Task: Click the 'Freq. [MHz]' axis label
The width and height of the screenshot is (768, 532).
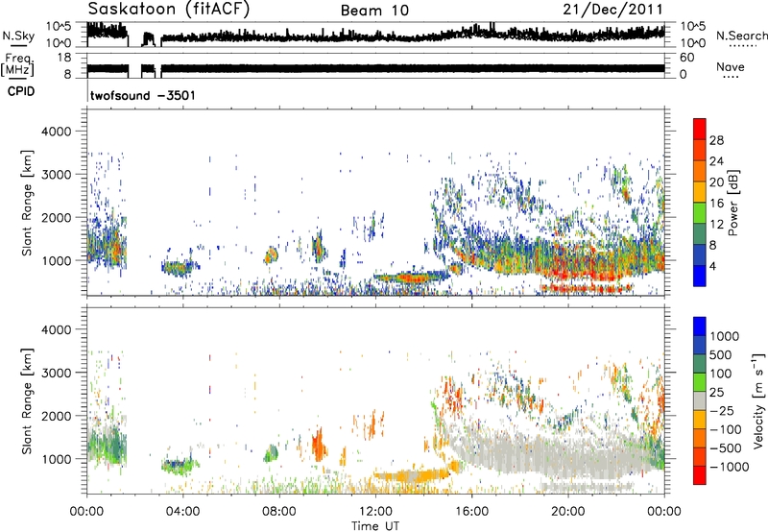Action: (17, 65)
